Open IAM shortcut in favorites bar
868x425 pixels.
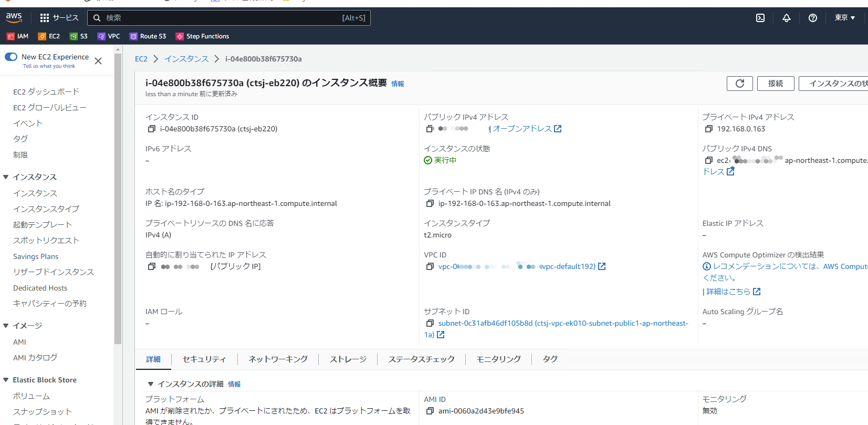click(17, 36)
